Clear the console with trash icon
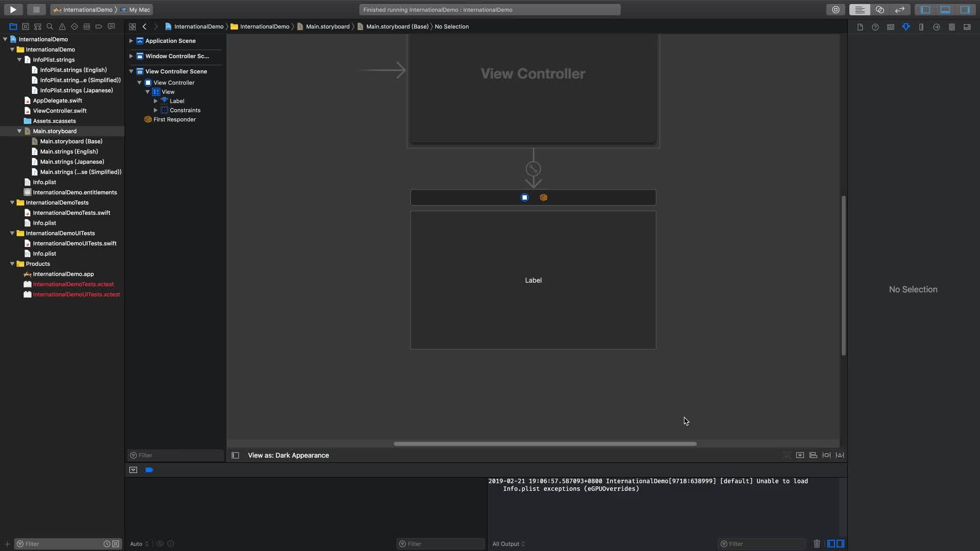 click(817, 544)
